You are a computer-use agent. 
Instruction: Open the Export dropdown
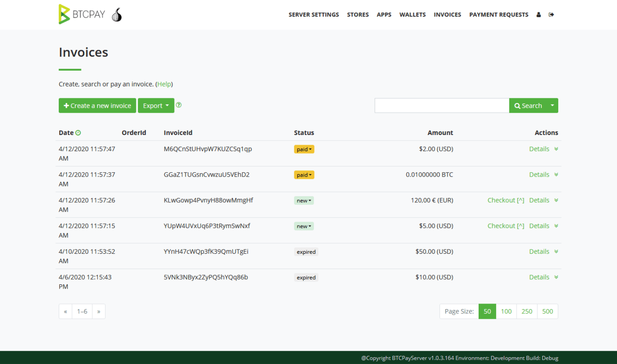(x=156, y=105)
